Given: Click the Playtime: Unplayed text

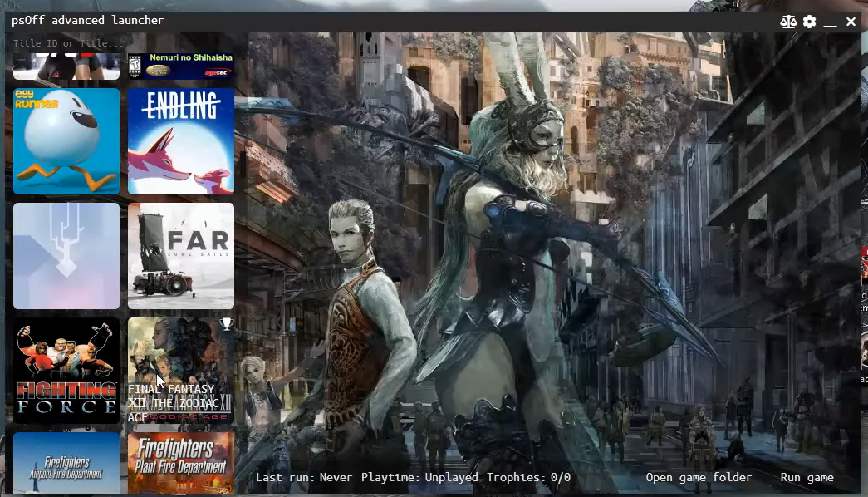Looking at the screenshot, I should [419, 478].
